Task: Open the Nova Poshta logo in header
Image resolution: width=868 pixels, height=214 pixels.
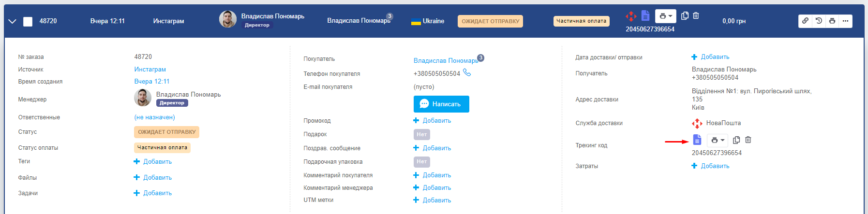Action: point(631,16)
